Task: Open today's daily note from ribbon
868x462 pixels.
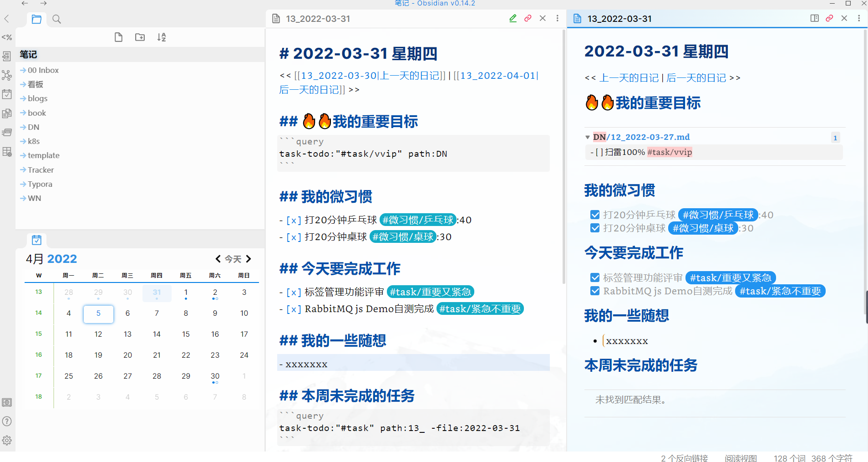Action: [x=7, y=94]
